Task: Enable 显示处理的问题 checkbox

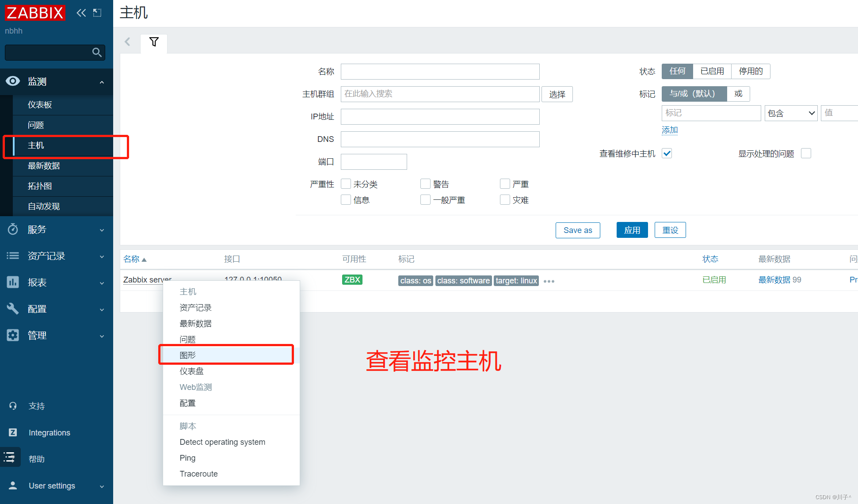Action: point(807,153)
